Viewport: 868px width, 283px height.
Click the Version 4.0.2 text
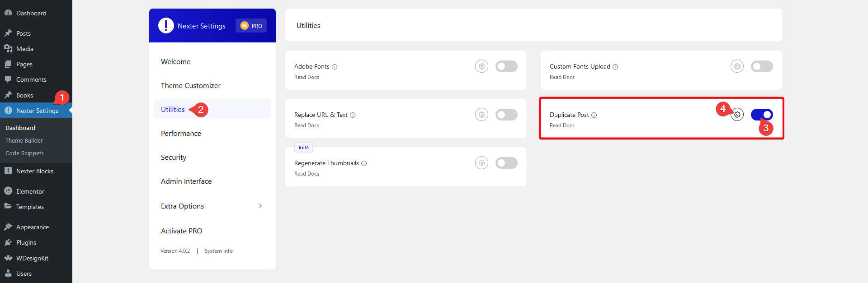click(175, 251)
